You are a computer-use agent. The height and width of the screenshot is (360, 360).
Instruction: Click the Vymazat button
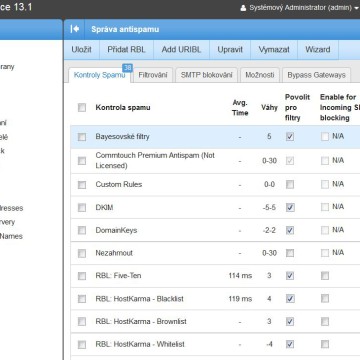[x=274, y=50]
